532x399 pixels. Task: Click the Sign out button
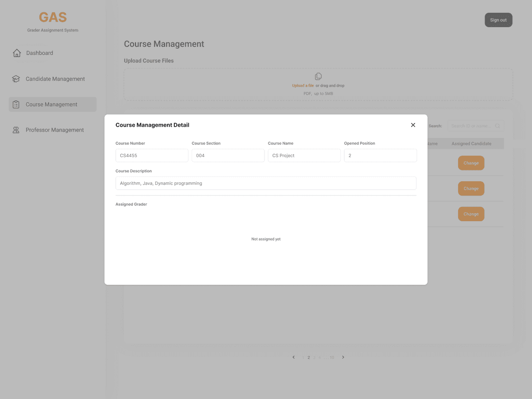(498, 20)
